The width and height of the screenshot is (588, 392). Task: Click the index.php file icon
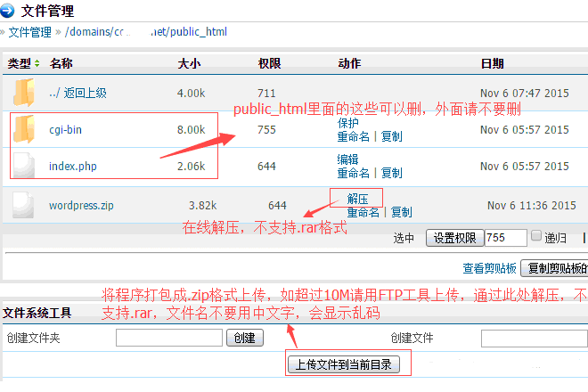[23, 166]
